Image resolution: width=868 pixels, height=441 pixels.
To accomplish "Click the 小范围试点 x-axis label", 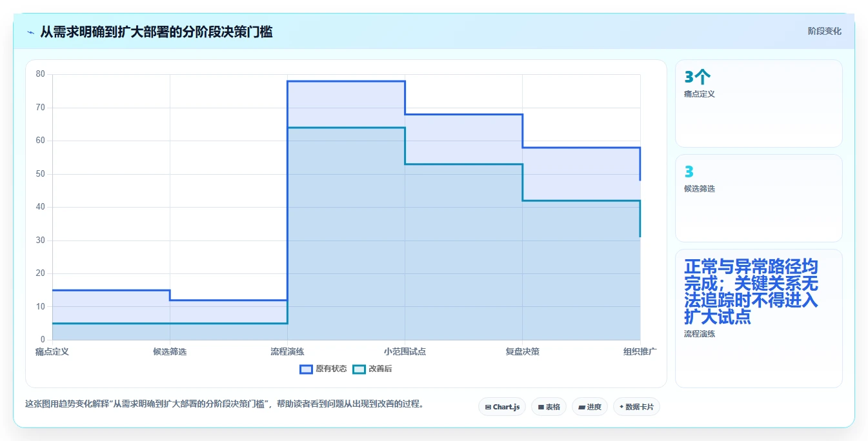I will [x=405, y=351].
